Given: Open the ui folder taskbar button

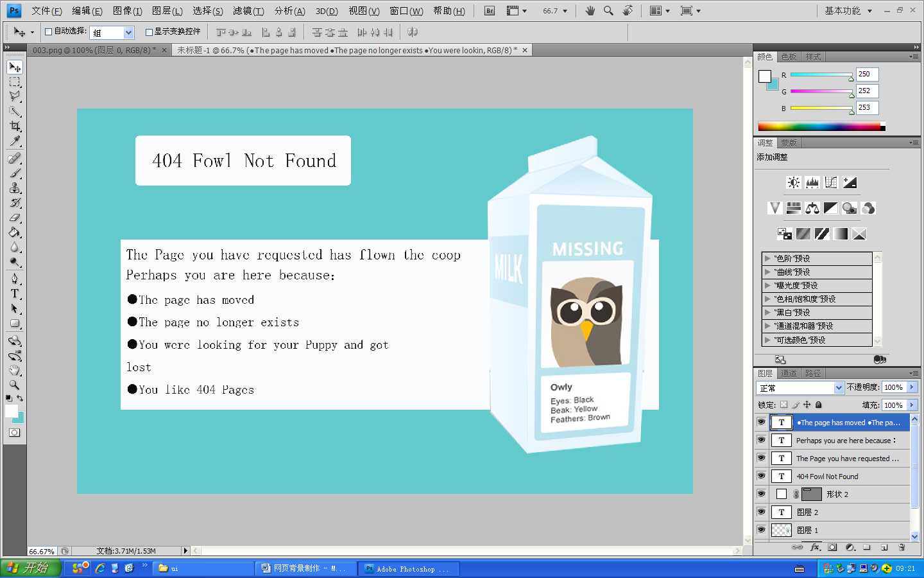Looking at the screenshot, I should tap(204, 568).
